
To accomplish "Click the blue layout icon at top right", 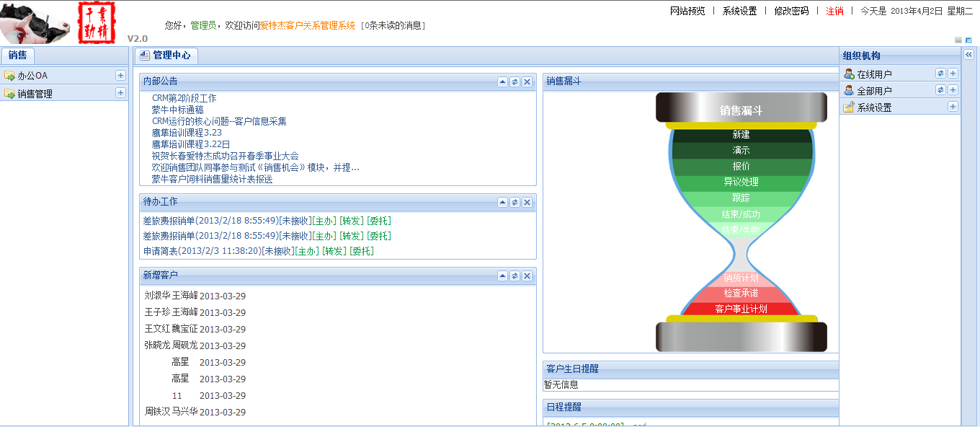I will pyautogui.click(x=969, y=40).
